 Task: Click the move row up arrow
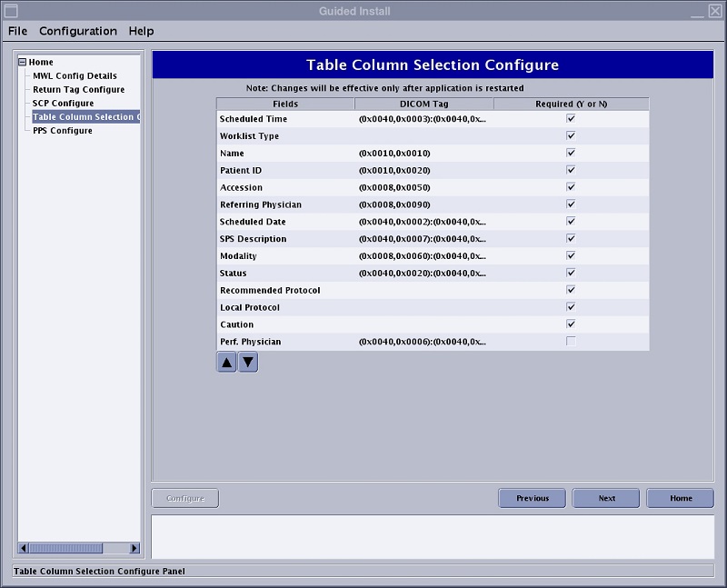coord(226,362)
